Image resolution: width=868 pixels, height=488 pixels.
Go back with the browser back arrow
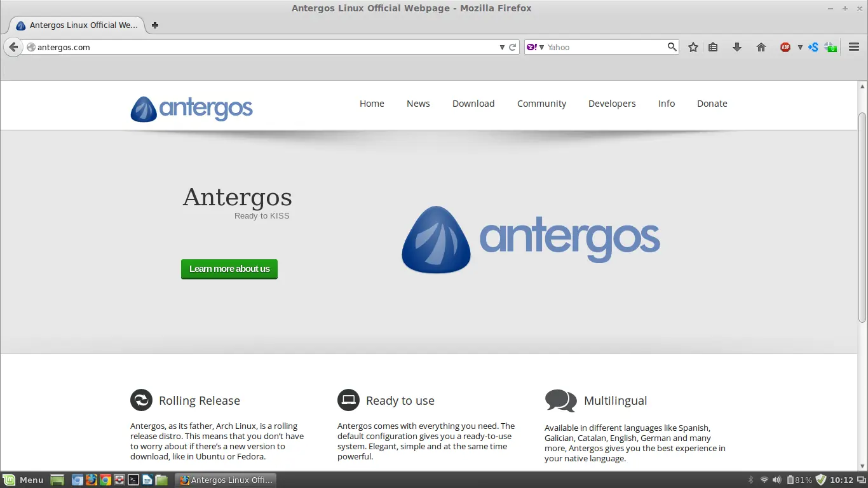(13, 47)
